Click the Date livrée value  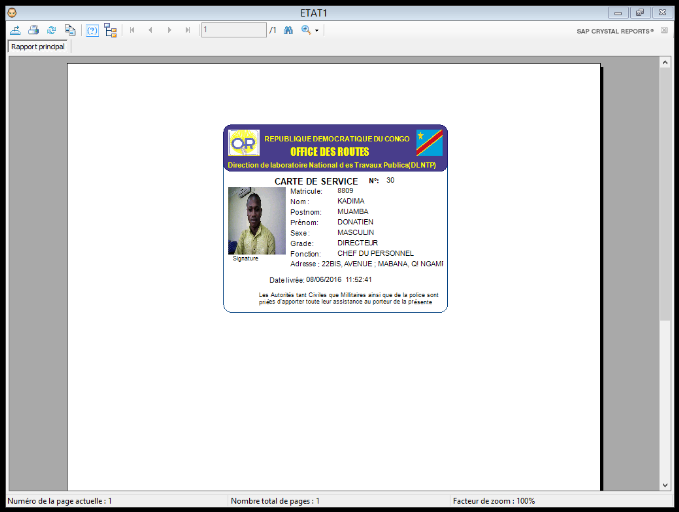339,280
